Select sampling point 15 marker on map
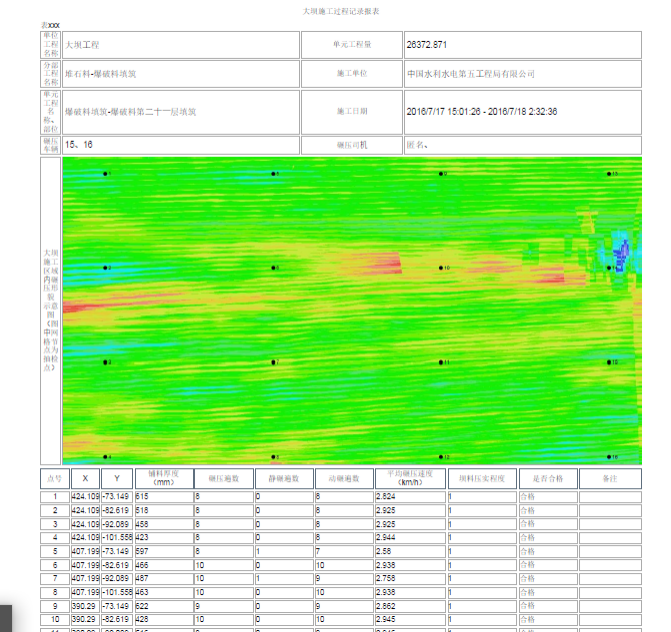 (x=609, y=362)
